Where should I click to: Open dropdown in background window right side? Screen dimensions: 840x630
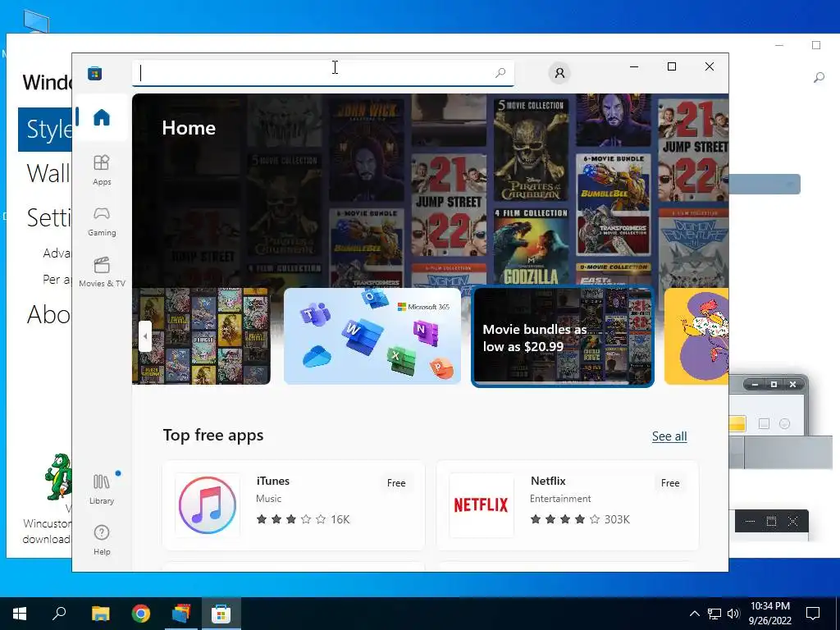coord(765,185)
